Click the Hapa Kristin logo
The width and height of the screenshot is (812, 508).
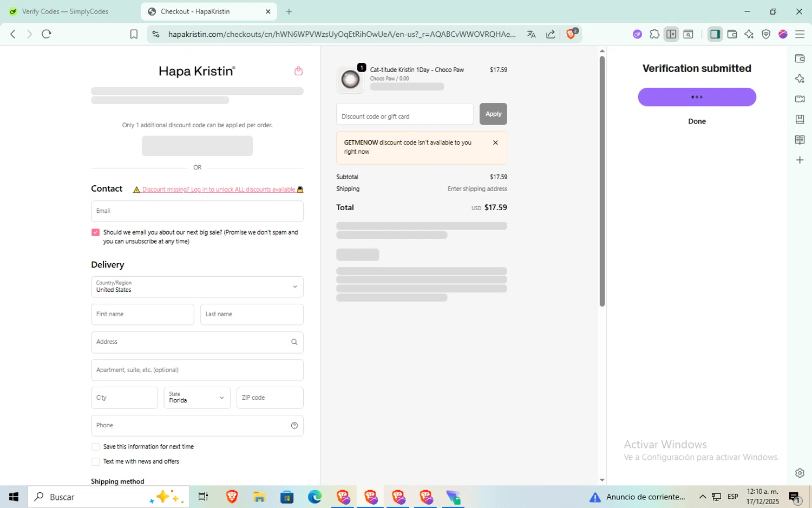197,71
